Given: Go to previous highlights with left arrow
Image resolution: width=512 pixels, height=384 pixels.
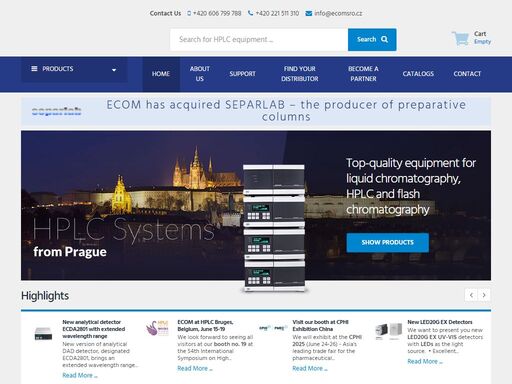Looking at the screenshot, I should 471,295.
